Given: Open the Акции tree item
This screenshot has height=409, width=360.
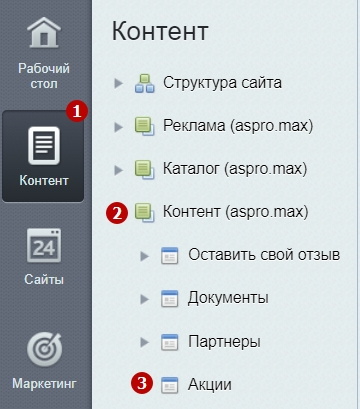Looking at the screenshot, I should coord(210,385).
